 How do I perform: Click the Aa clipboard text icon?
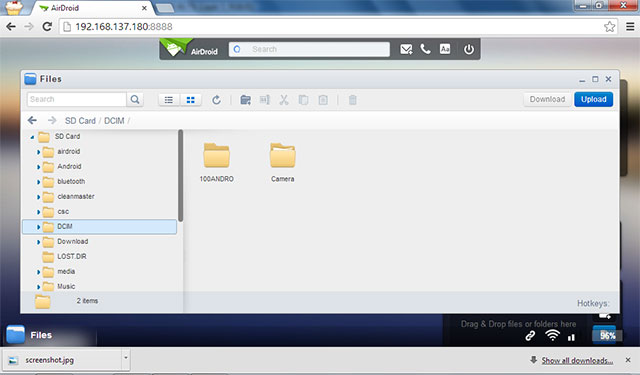[445, 49]
